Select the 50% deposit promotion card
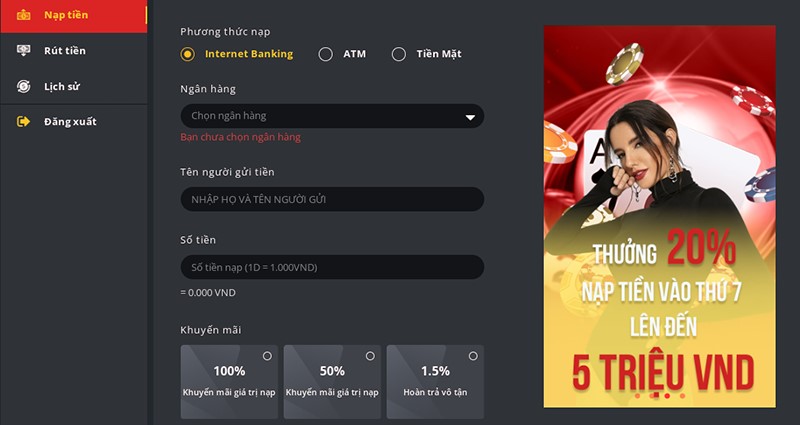Screen dimensions: 800x425 point(332,382)
